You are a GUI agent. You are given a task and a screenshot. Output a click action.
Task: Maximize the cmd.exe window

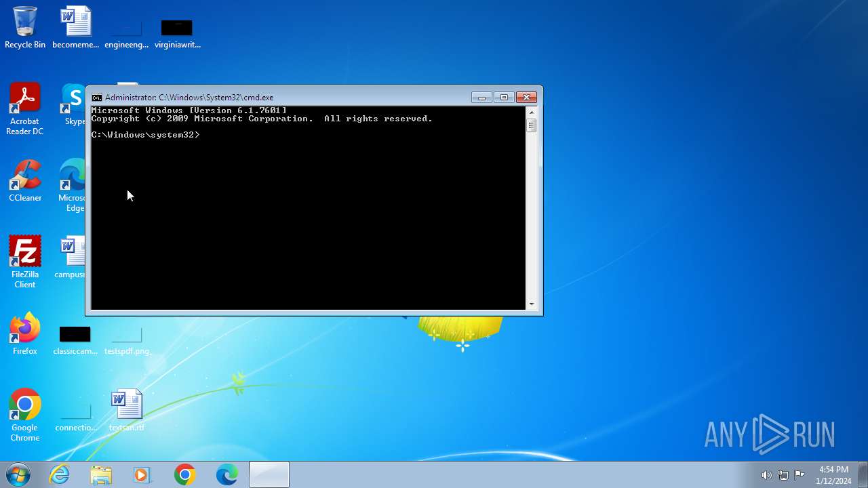coord(504,98)
